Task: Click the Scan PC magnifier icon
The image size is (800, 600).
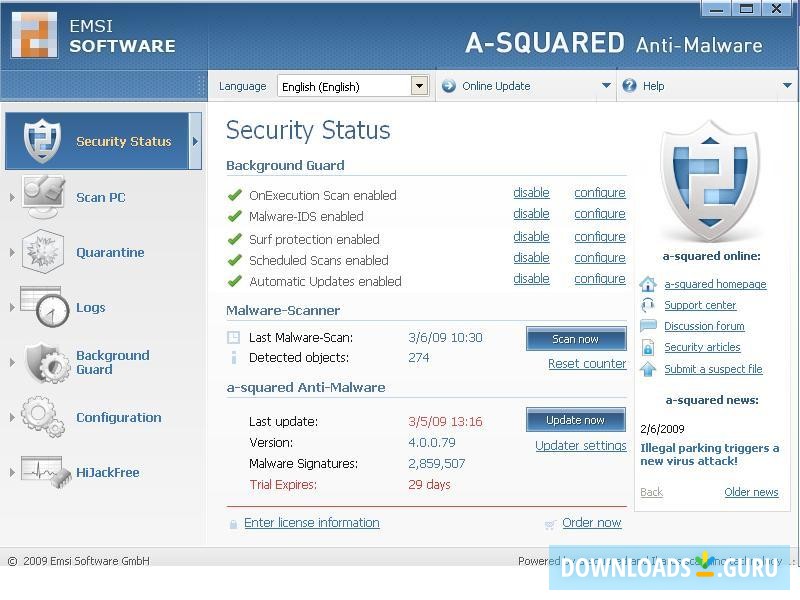Action: (43, 196)
